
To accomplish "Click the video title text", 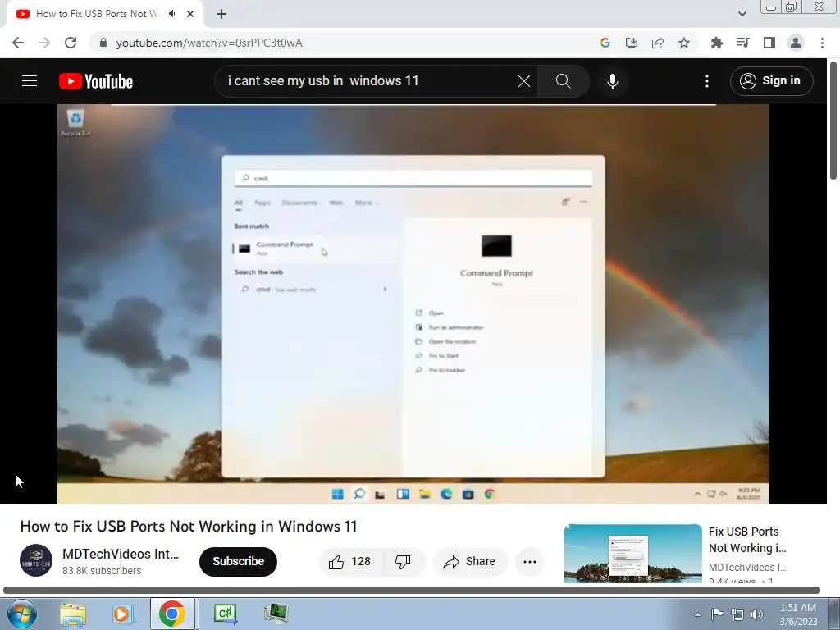I will (x=189, y=526).
